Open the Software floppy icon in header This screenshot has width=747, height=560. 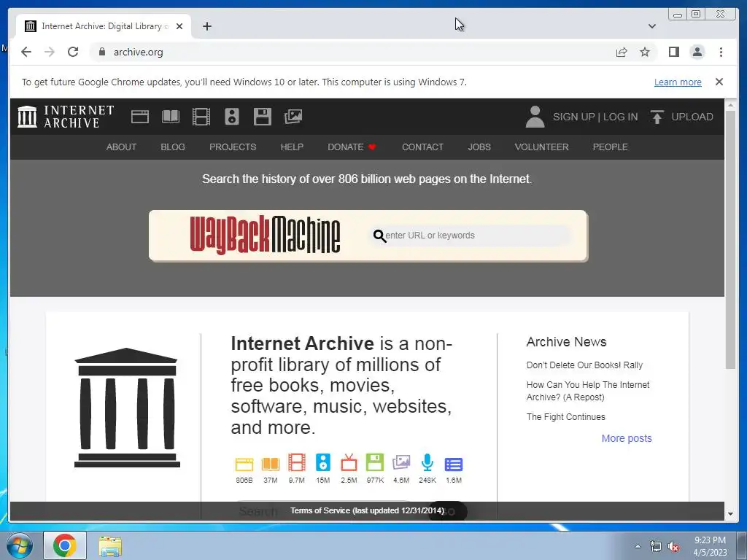tap(263, 117)
